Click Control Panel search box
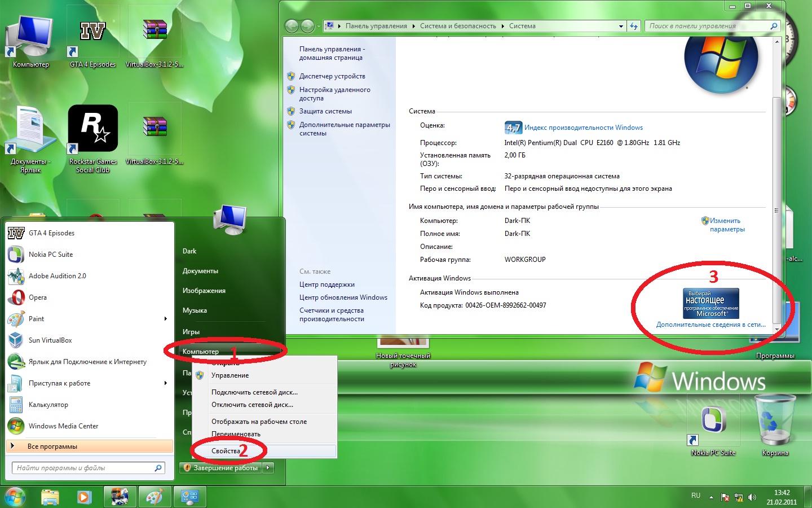This screenshot has height=508, width=812. point(713,26)
